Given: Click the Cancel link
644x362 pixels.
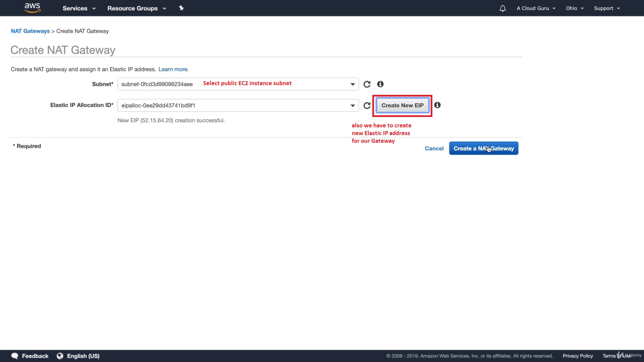Looking at the screenshot, I should tap(434, 148).
